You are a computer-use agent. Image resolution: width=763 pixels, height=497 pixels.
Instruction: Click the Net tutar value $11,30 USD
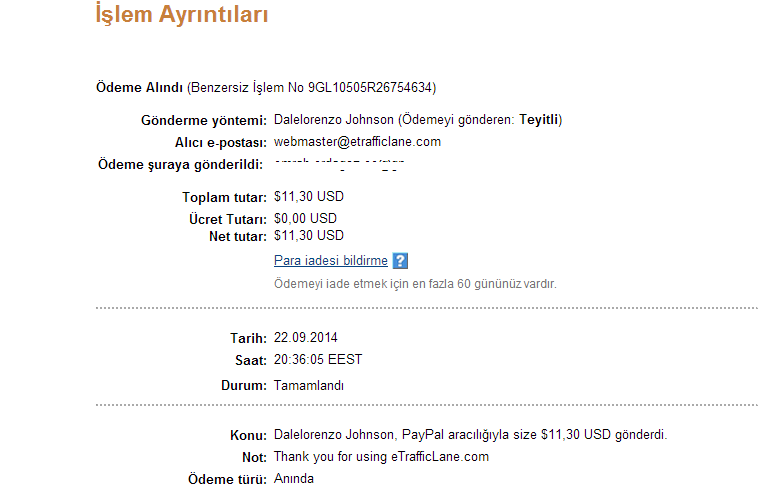[x=309, y=236]
